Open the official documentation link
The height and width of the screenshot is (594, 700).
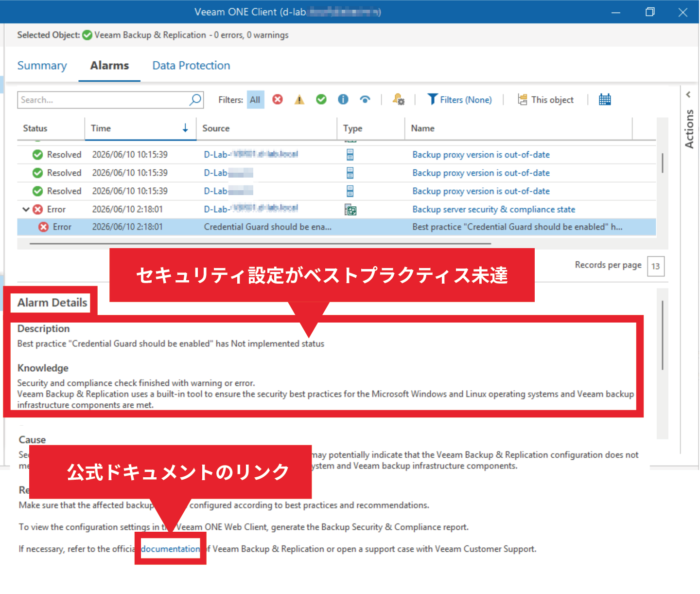(170, 549)
